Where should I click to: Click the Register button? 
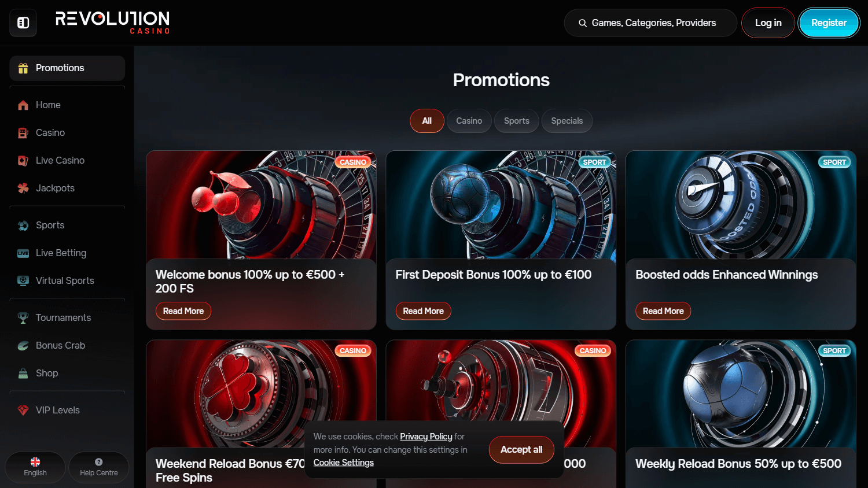829,23
